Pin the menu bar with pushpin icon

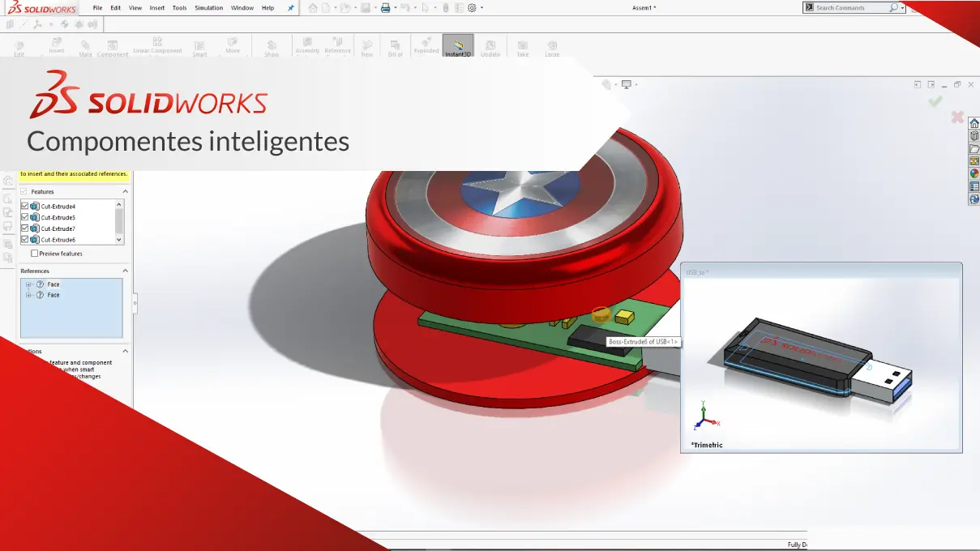[291, 8]
